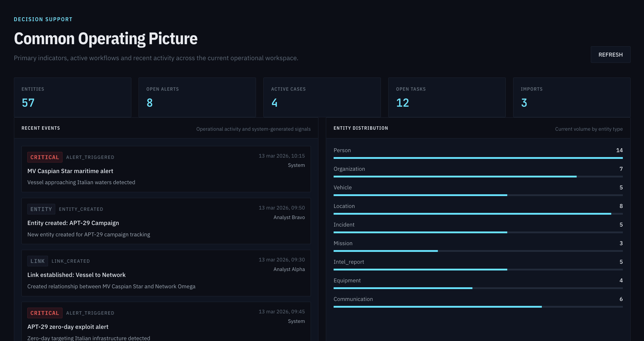
Task: Click the ENTITY DISTRIBUTION section header
Action: pyautogui.click(x=361, y=128)
